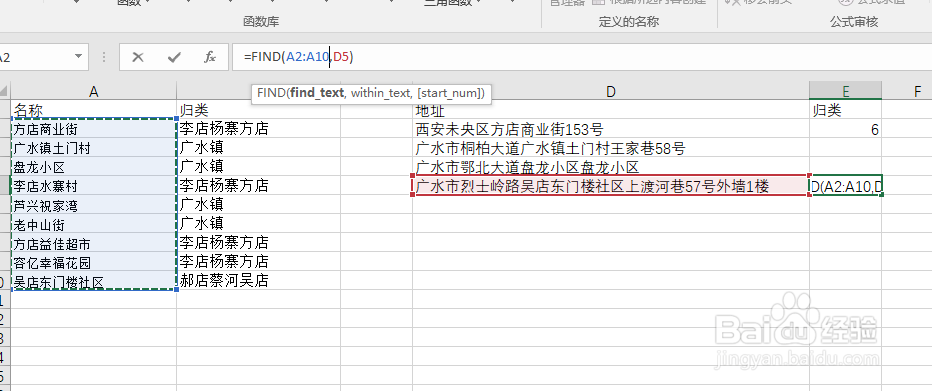Click the 公式审核 ribbon group label
This screenshot has height=391, width=932.
[x=854, y=22]
